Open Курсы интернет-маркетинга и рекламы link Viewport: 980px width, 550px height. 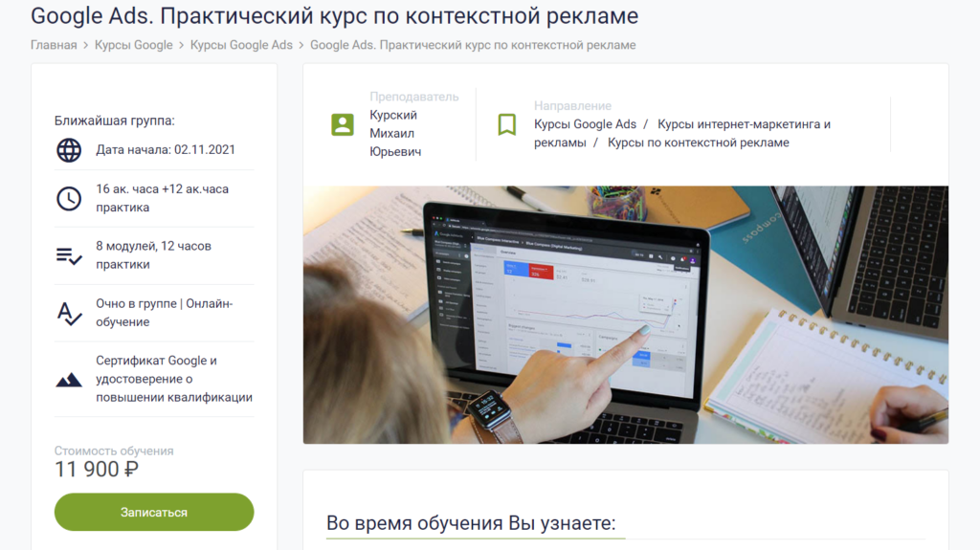click(x=681, y=133)
